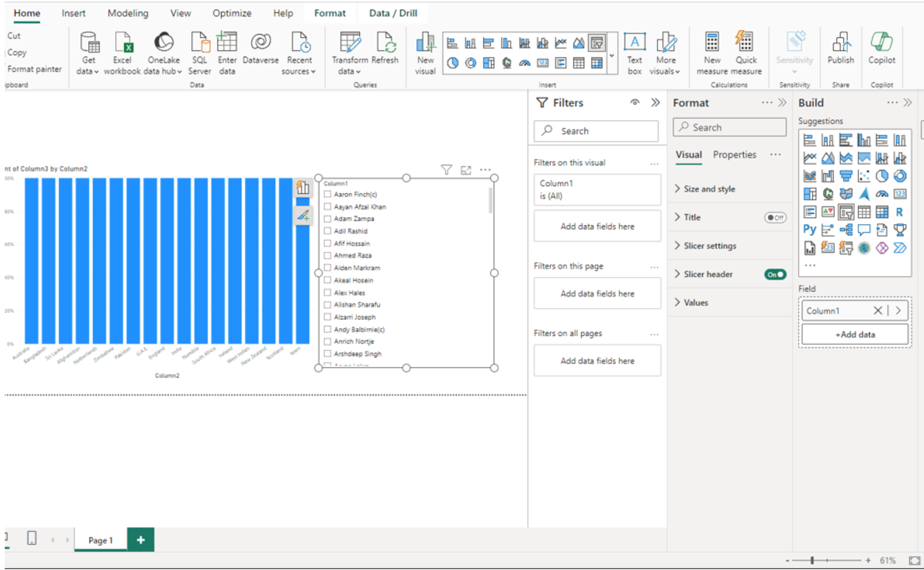Toggle filter pane visibility eye
This screenshot has width=924, height=570.
[635, 102]
